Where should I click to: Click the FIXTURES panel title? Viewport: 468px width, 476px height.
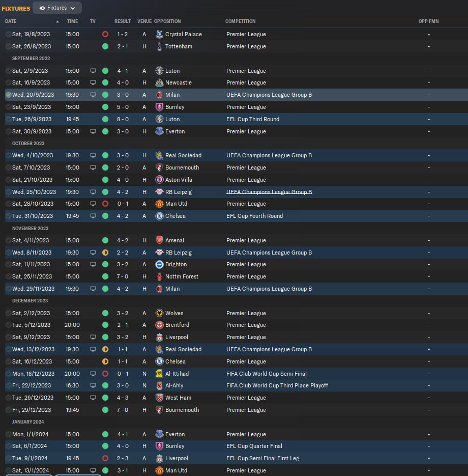[16, 9]
